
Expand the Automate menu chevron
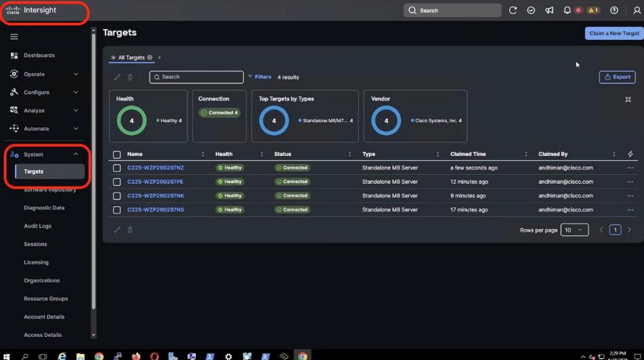(76, 128)
